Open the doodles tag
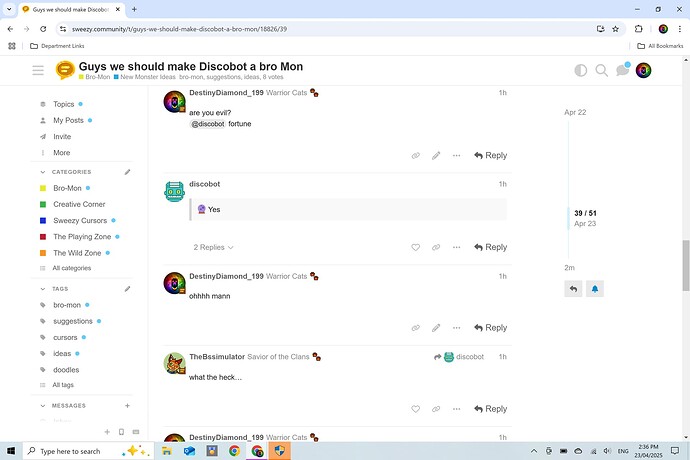 pyautogui.click(x=66, y=370)
